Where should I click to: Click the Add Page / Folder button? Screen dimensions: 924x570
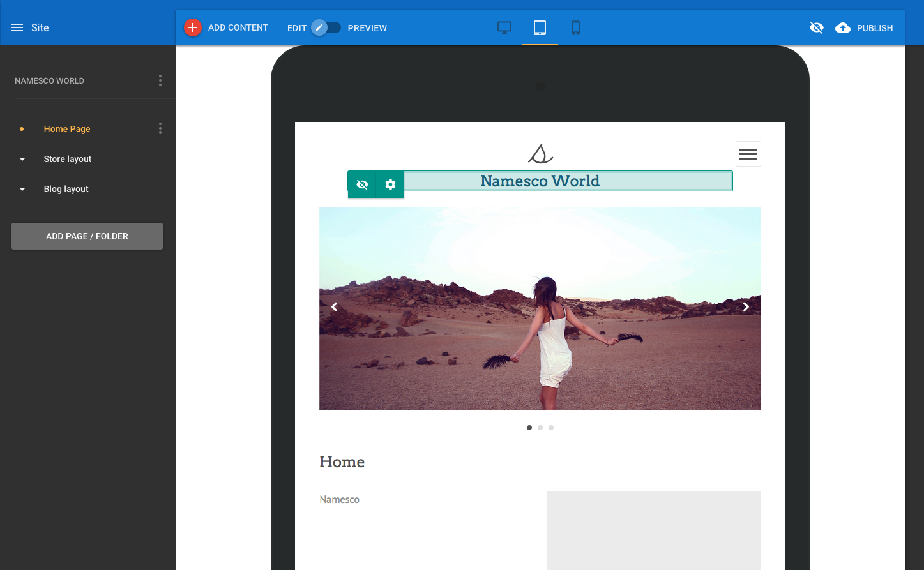[x=87, y=236]
